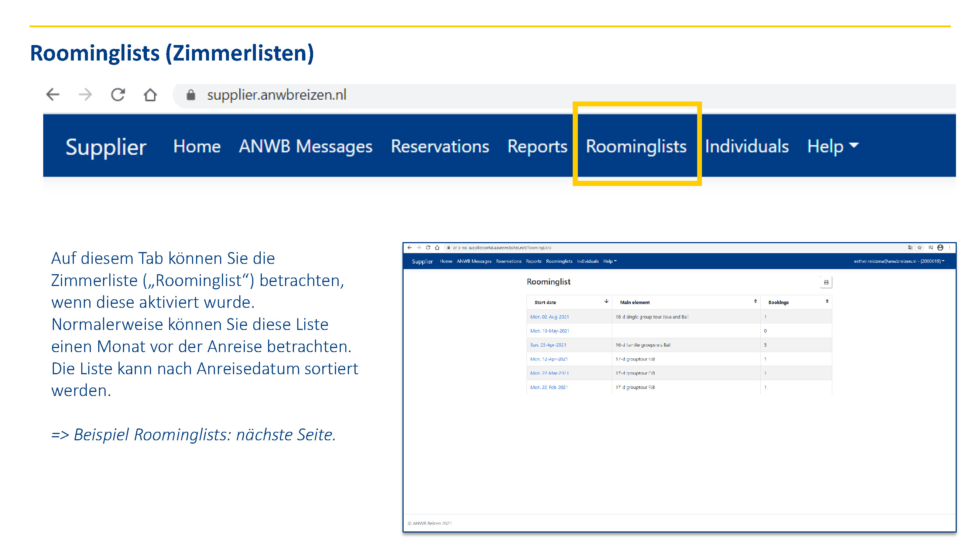Open Mon. 02-Aug-2021 roominglist
Screen dimensions: 980x551
pos(550,317)
